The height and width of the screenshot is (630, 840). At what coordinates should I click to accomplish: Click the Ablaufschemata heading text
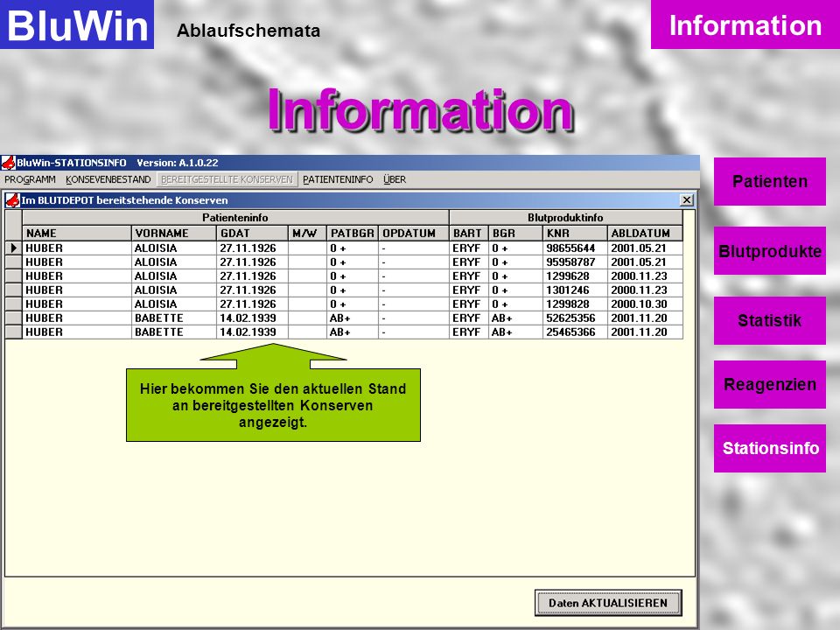tap(248, 31)
